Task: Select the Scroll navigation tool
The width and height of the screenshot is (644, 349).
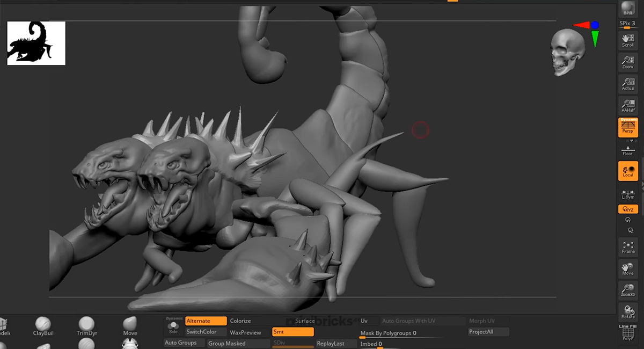Action: pos(627,40)
